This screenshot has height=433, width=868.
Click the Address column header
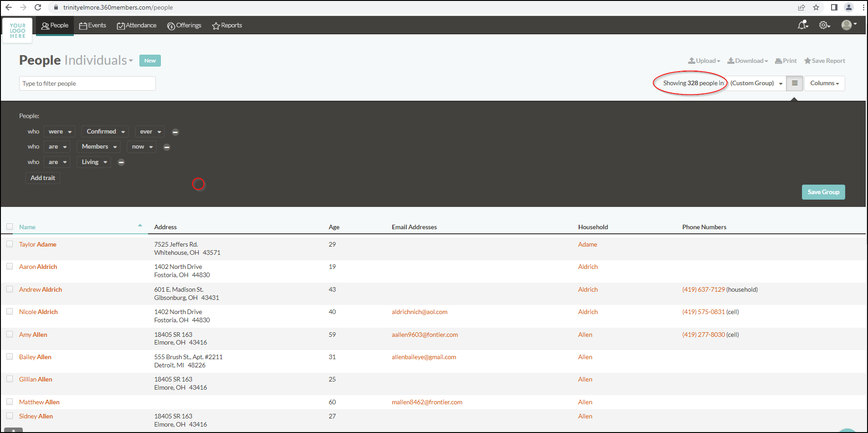[165, 227]
